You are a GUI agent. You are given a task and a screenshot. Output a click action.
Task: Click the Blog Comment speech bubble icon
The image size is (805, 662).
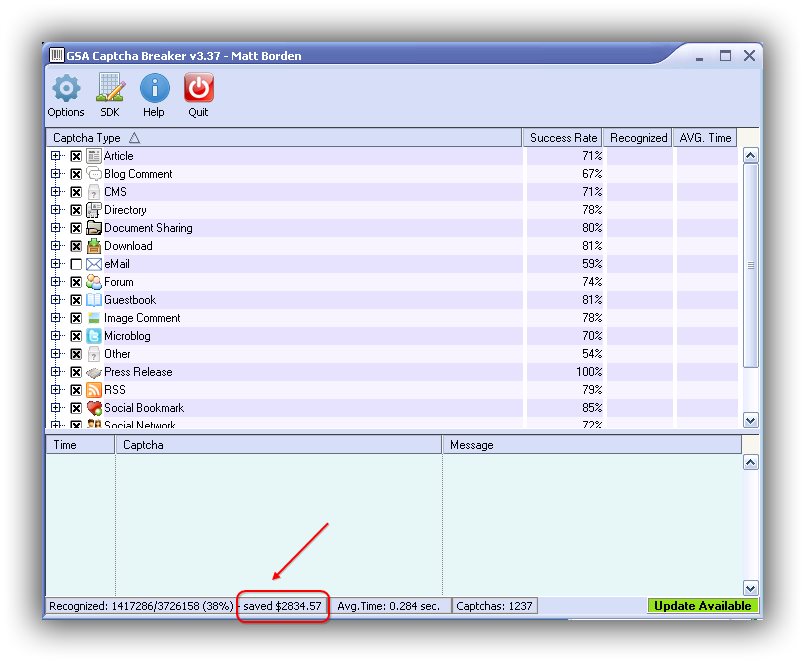[93, 174]
